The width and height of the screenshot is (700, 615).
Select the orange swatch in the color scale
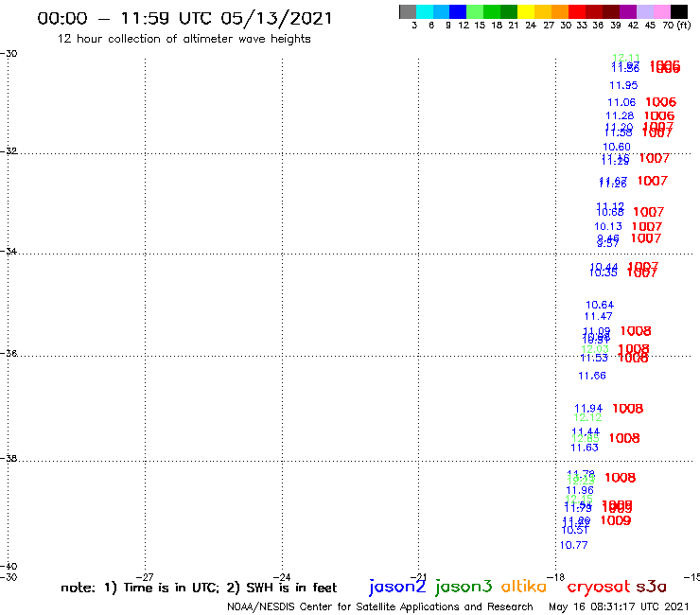pos(559,11)
